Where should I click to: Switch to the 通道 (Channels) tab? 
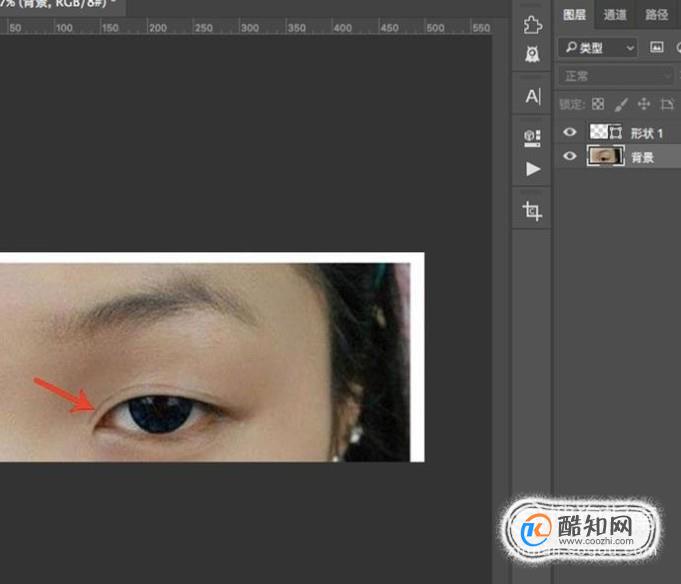coord(615,15)
